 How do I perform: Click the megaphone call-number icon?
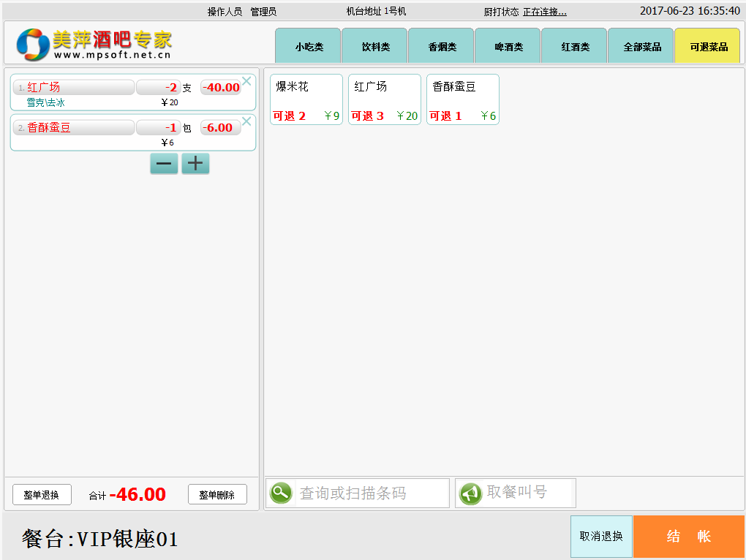(x=470, y=493)
